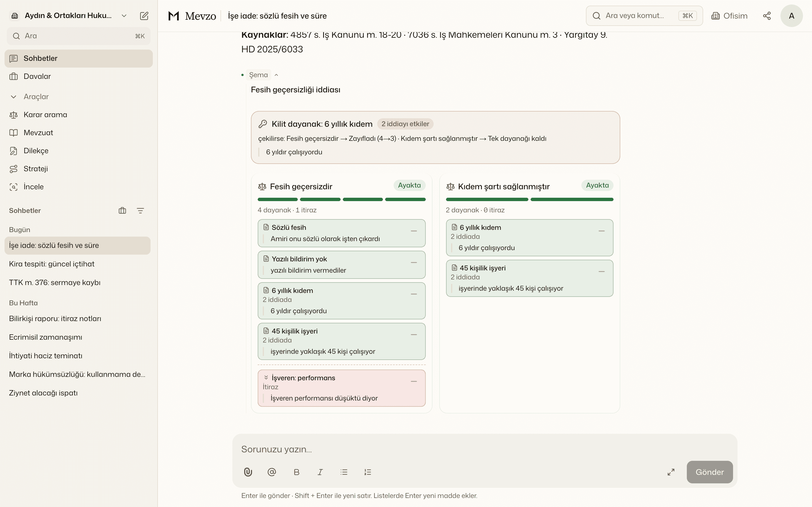812x507 pixels.
Task: Click the filter icon beside Sohbetler heading
Action: (x=140, y=211)
